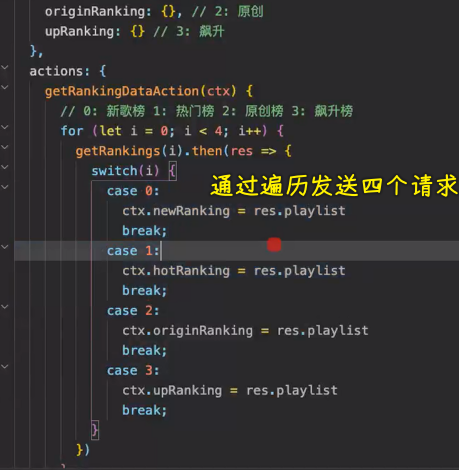
Task: Fold the case 3 section gutter chevron
Action: pyautogui.click(x=5, y=366)
